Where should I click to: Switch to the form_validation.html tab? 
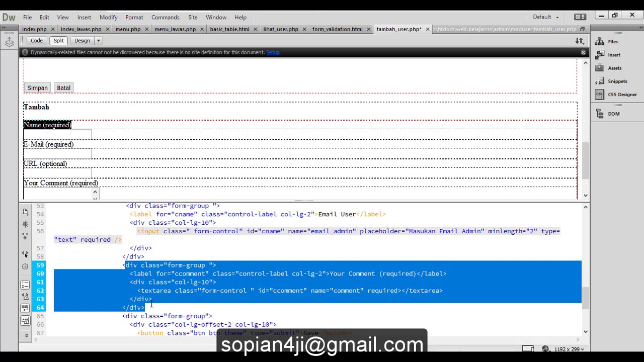point(337,29)
